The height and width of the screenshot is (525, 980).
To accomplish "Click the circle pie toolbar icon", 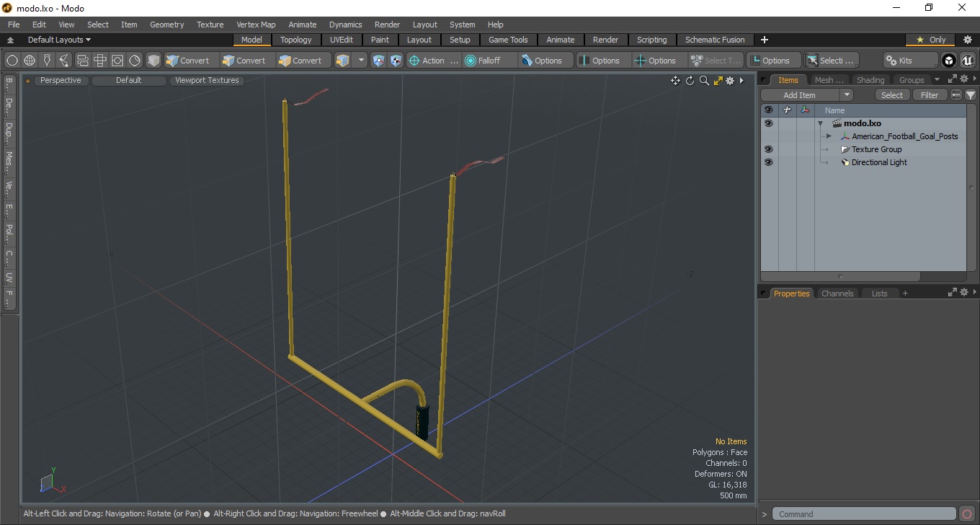I will (x=135, y=61).
